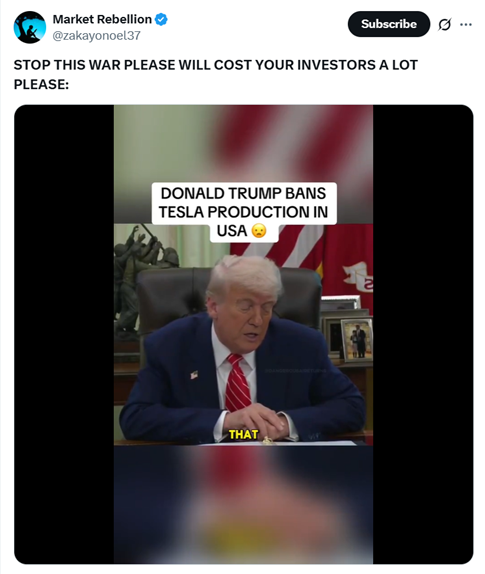Open the Grok explain-post icon

pyautogui.click(x=444, y=25)
